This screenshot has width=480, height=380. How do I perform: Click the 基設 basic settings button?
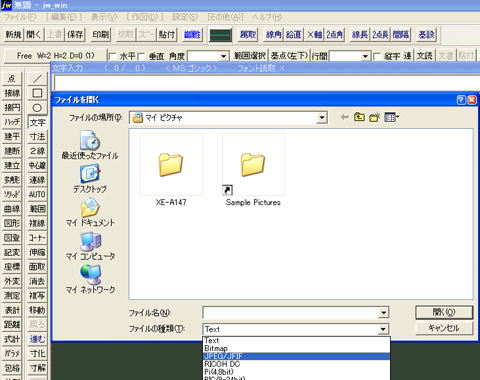427,34
